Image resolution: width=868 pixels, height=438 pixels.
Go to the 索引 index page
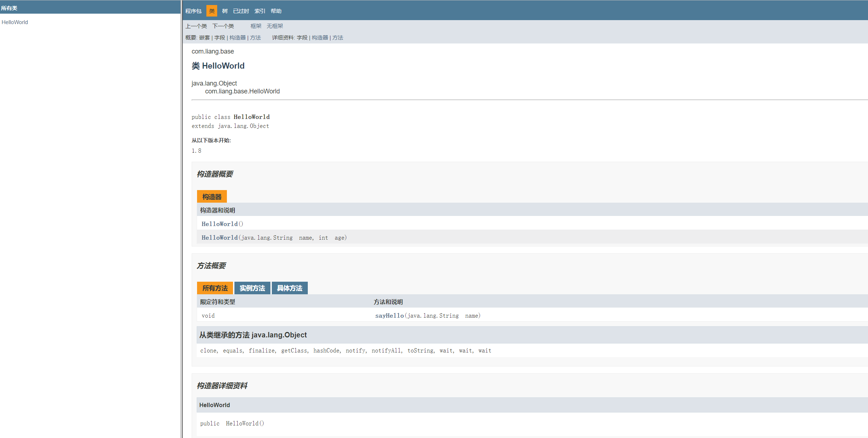coord(259,11)
